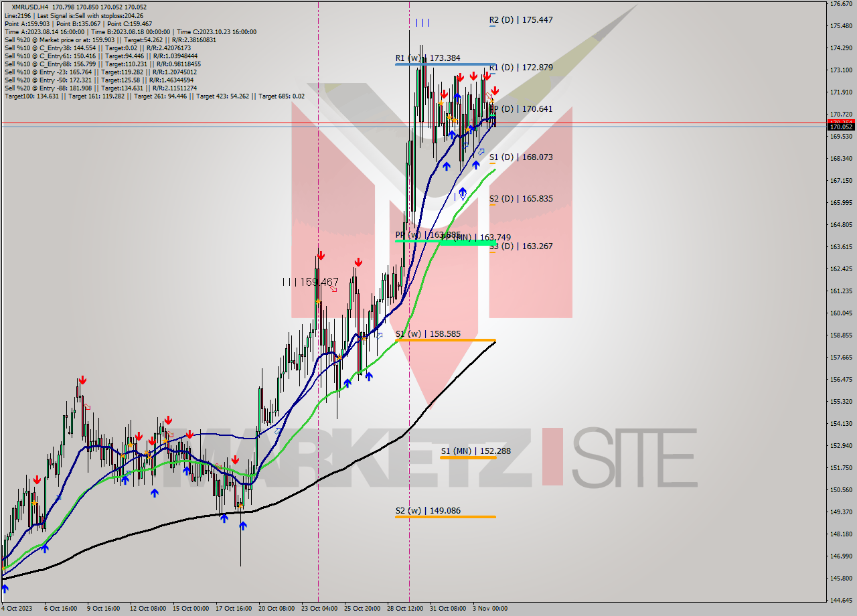Screen dimensions: 857x616
Task: Click the 165.995 price axis value
Action: tap(841, 203)
